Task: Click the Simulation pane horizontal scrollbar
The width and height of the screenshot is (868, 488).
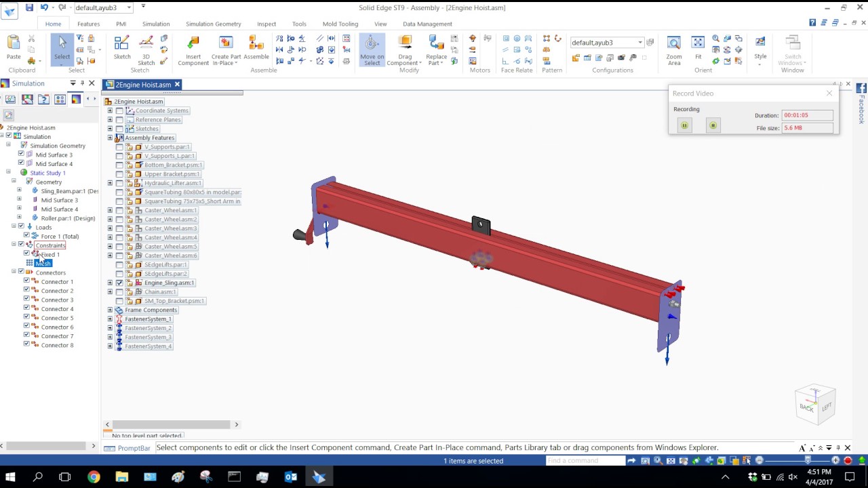Action: (x=47, y=445)
